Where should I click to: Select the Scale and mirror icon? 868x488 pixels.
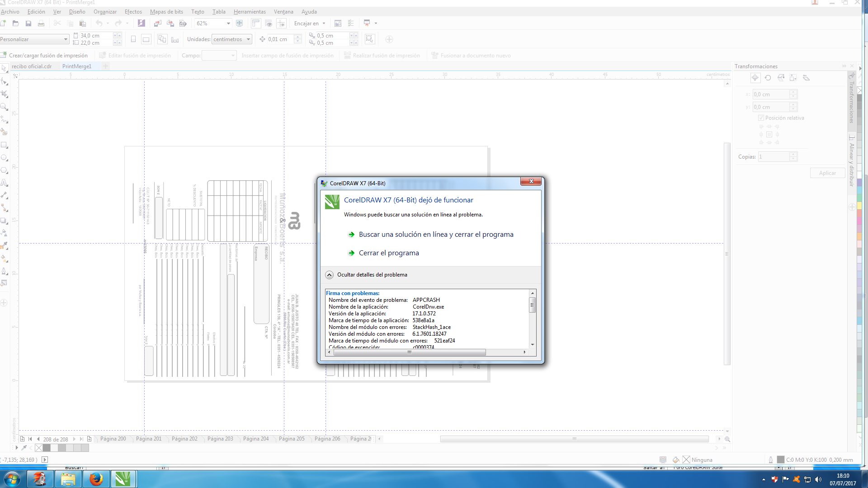[x=781, y=78]
